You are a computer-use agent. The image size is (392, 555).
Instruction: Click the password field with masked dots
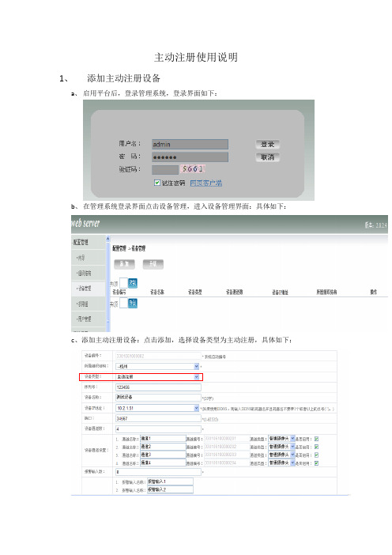(190, 157)
